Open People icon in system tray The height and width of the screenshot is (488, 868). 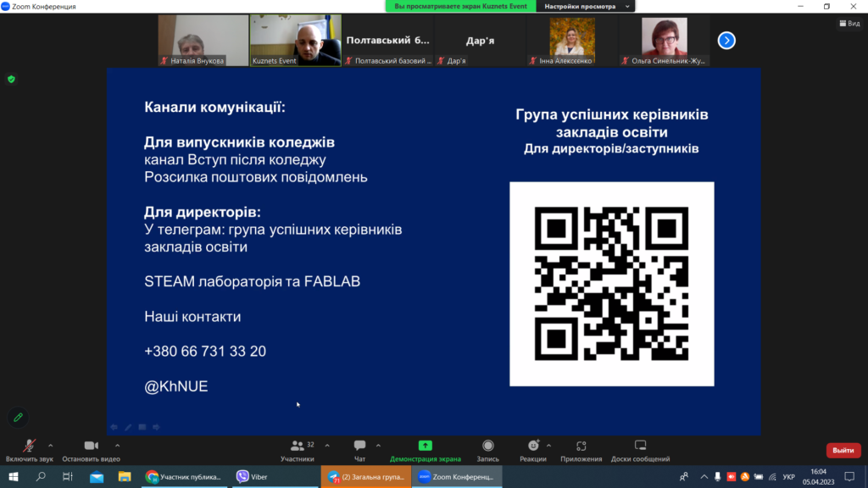684,476
